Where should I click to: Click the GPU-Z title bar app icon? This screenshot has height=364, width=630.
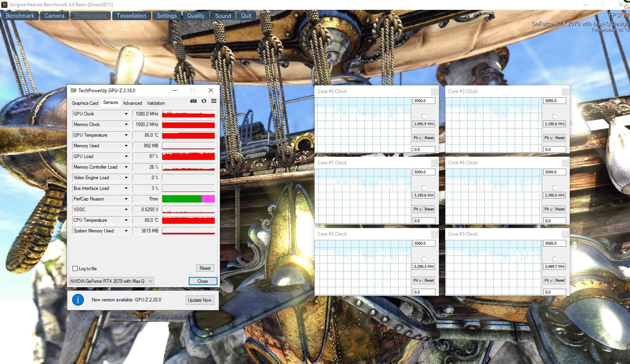pos(73,90)
